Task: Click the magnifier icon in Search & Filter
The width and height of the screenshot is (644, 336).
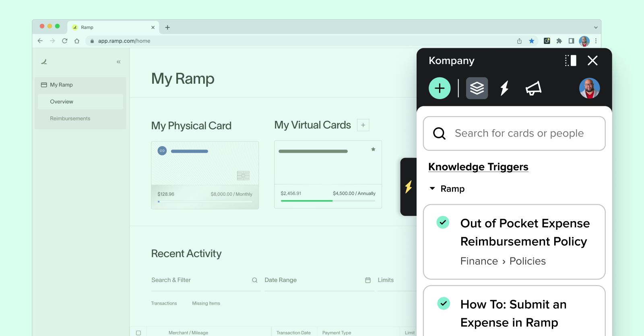Action: click(255, 280)
